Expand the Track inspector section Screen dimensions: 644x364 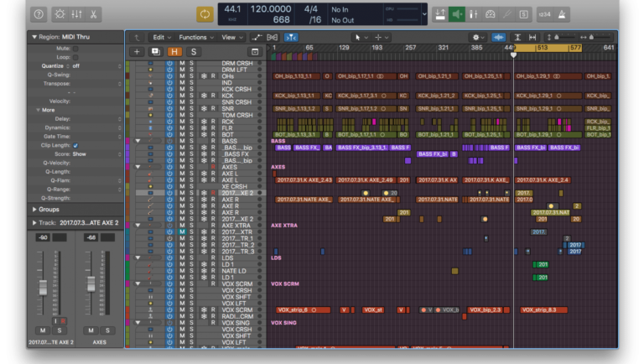point(34,222)
